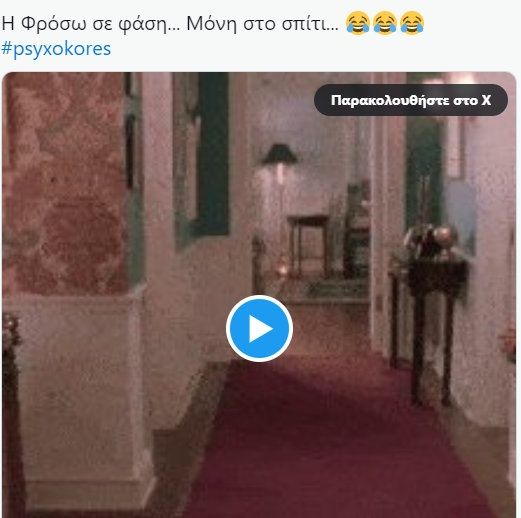The width and height of the screenshot is (521, 518).
Task: Click the white triangle inside play button
Action: click(x=261, y=329)
